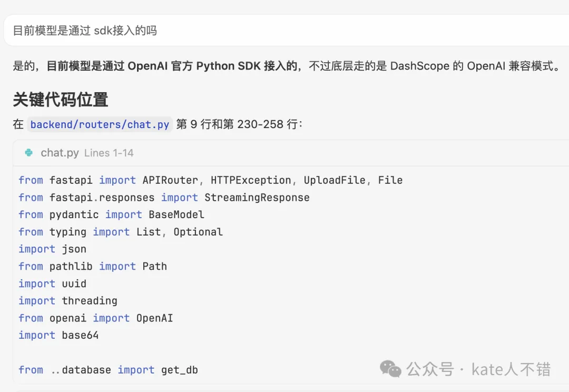This screenshot has height=392, width=569.
Task: Click the line importing APIRouter and HTTPException
Action: tap(210, 180)
